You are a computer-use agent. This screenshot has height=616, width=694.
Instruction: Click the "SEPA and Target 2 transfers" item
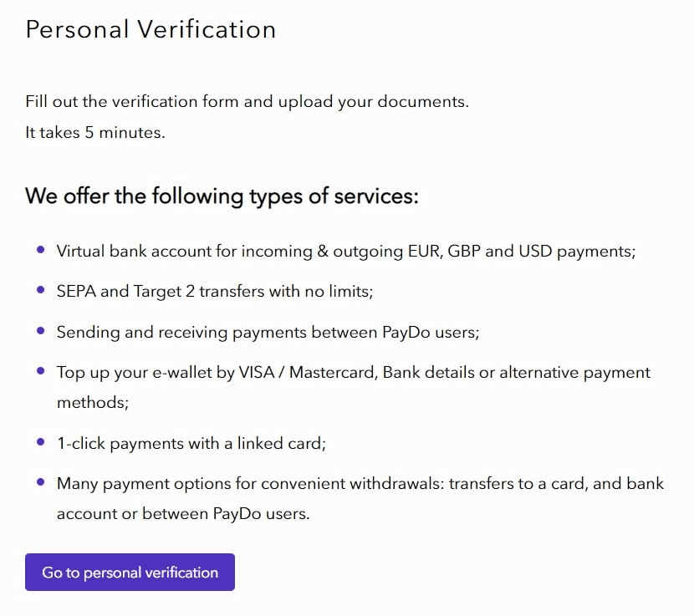pos(214,291)
